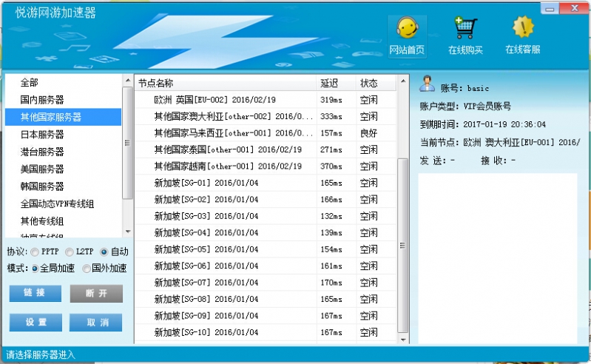
Task: Click node list scroll down arrow
Action: coord(403,340)
